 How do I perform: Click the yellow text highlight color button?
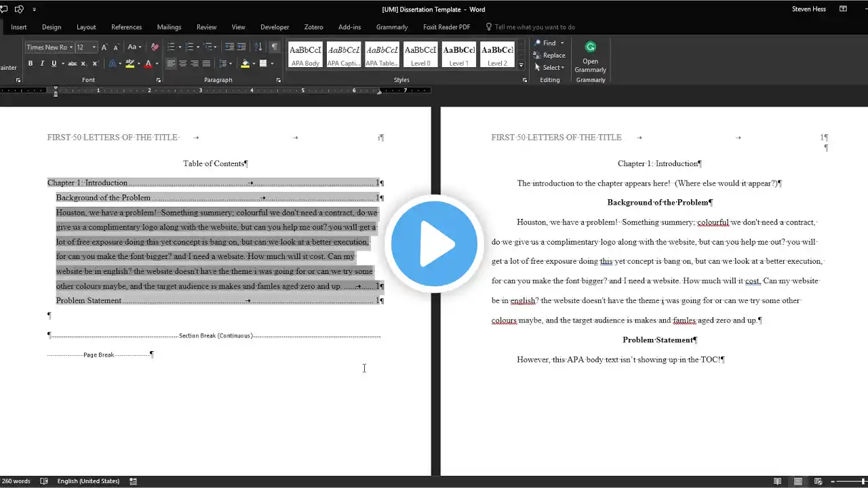coord(129,64)
